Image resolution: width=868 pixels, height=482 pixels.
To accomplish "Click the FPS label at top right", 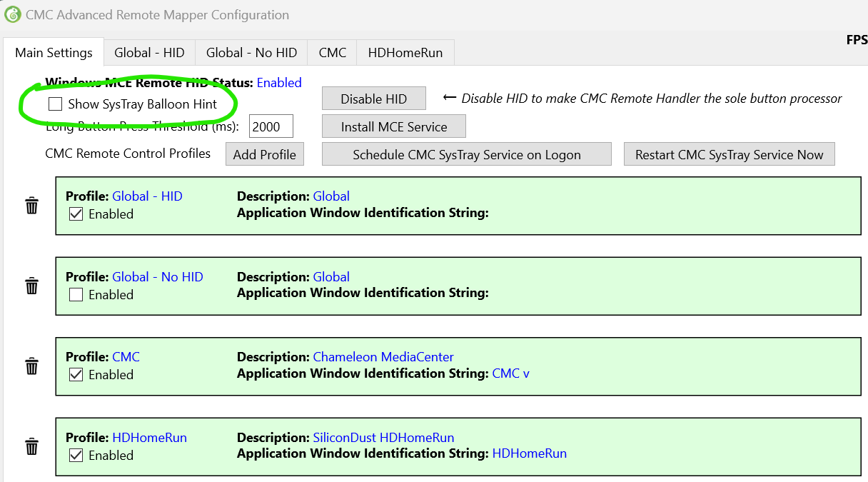I will (857, 41).
